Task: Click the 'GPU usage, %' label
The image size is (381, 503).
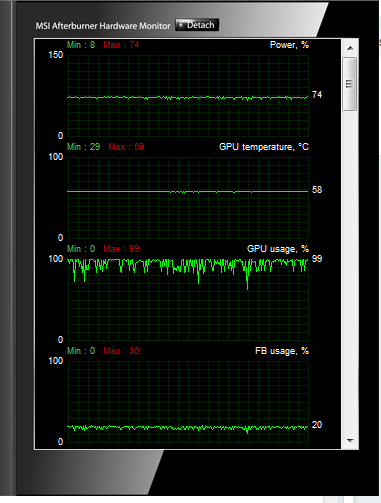Action: coord(278,249)
